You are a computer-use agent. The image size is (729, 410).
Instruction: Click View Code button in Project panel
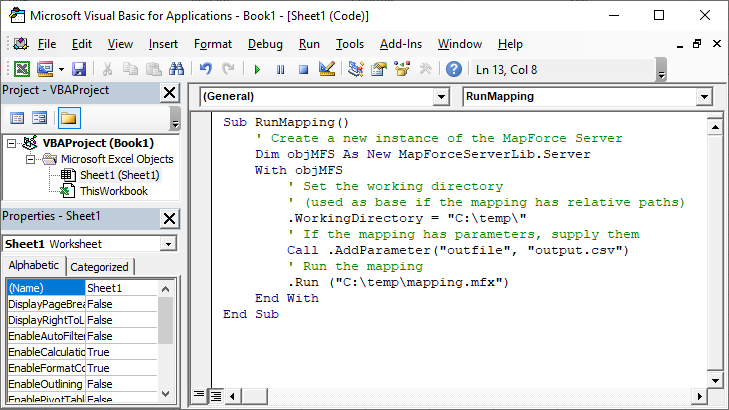17,118
